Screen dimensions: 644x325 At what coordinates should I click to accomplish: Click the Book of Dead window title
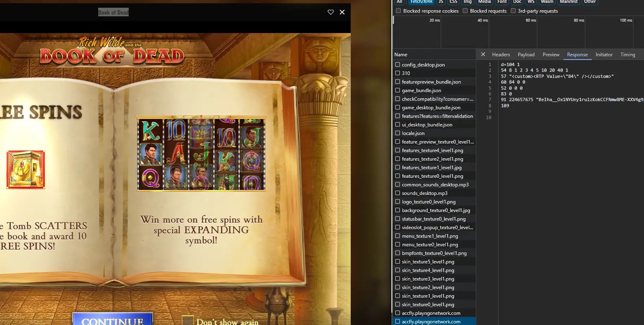pyautogui.click(x=113, y=12)
